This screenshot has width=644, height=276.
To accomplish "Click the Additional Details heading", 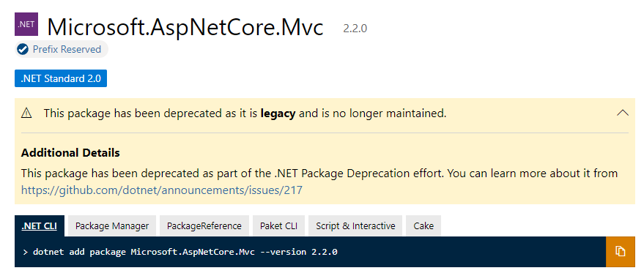I will click(70, 153).
